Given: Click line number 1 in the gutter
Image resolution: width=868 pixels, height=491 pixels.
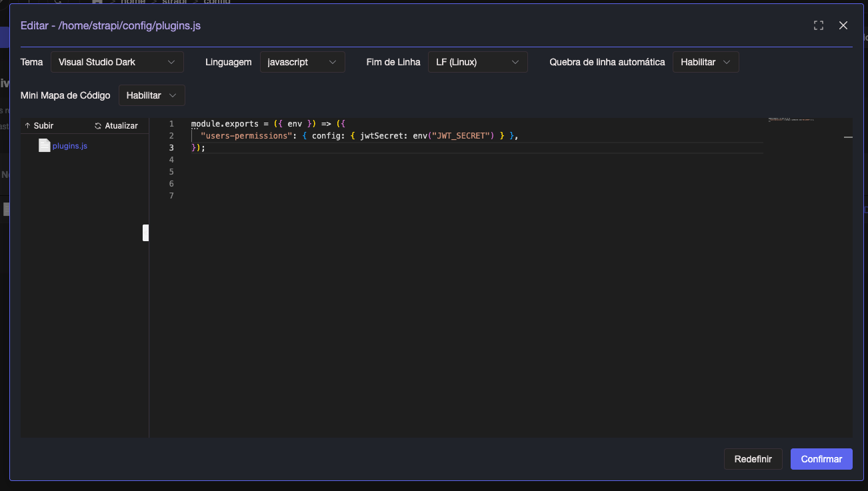Looking at the screenshot, I should click(171, 124).
